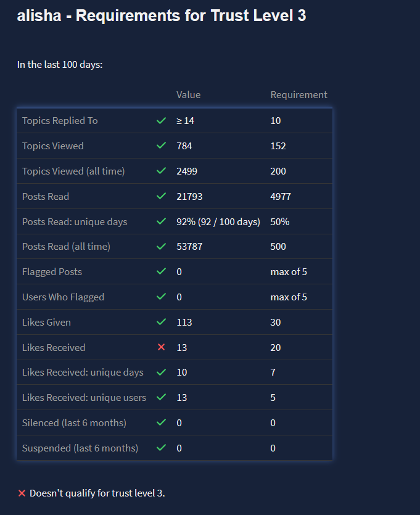This screenshot has width=420, height=515.
Task: Click the green check next to Posts Read: unique days
Action: tap(162, 221)
